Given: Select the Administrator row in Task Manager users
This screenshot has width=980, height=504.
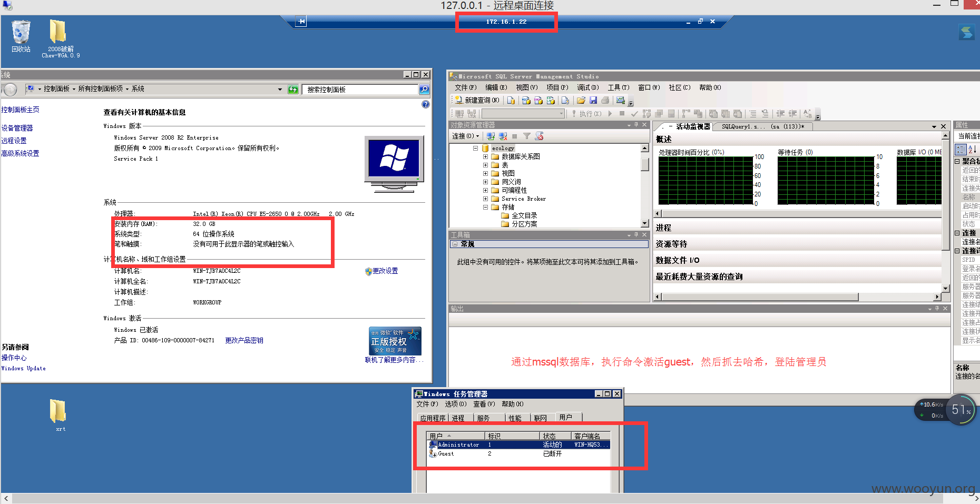Looking at the screenshot, I should [x=519, y=444].
